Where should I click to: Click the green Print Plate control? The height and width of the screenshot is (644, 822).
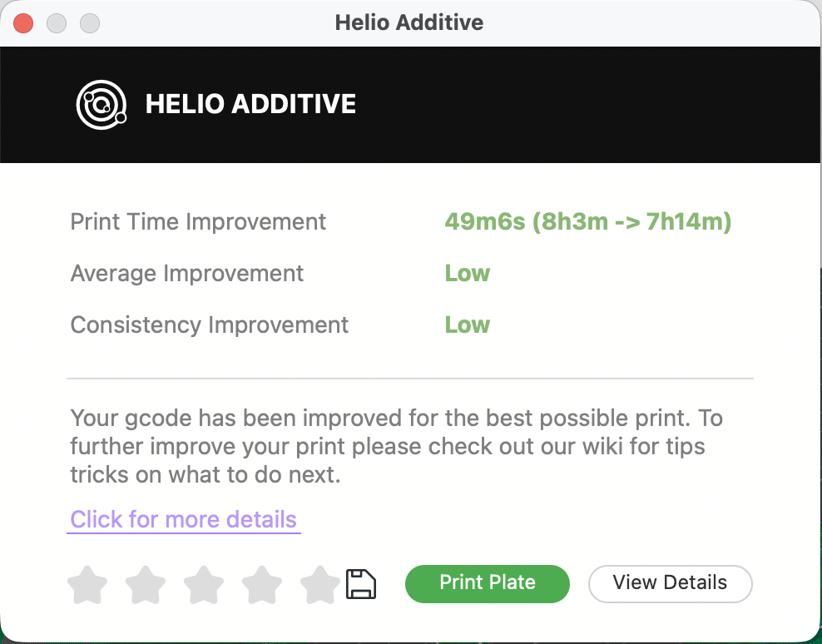[x=487, y=583]
